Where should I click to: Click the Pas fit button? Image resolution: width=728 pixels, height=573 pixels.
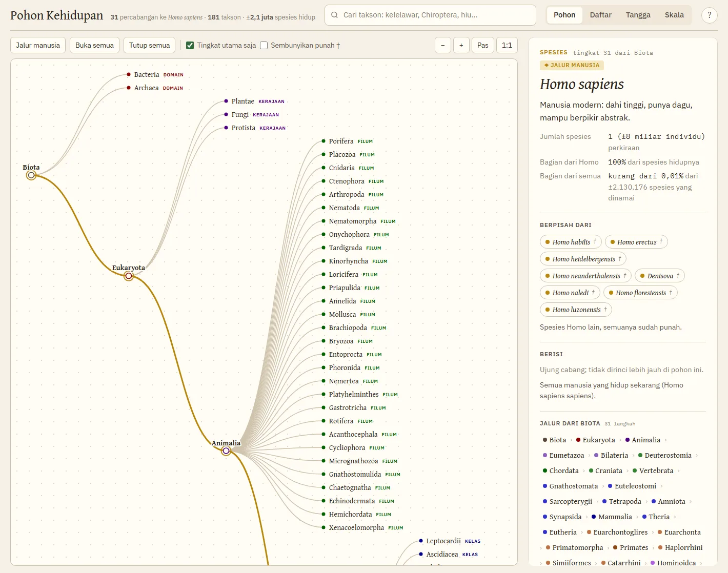[483, 45]
